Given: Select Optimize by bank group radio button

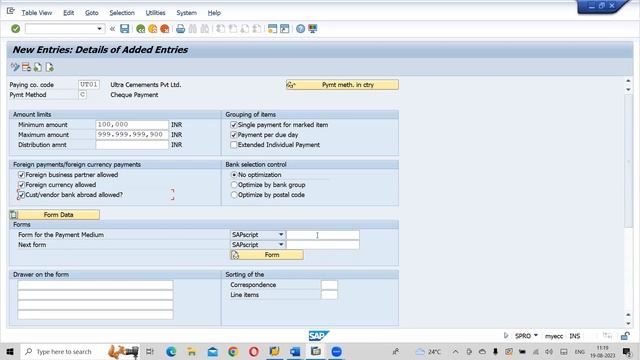Looking at the screenshot, I should click(x=234, y=185).
